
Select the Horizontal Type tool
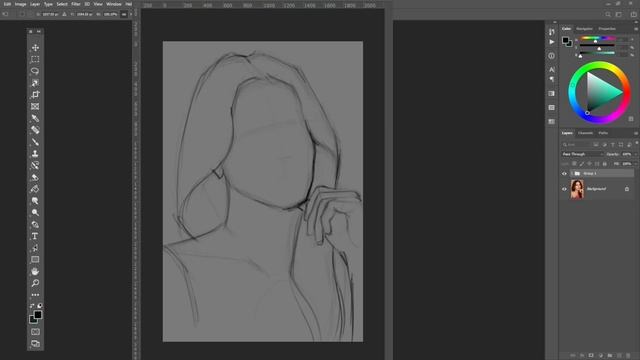coord(35,236)
